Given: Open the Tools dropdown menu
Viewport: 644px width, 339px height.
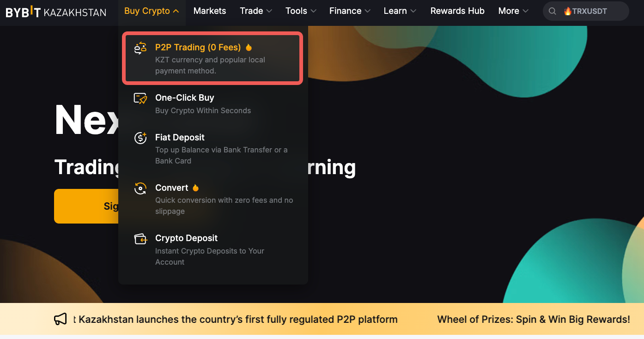Looking at the screenshot, I should click(x=301, y=11).
